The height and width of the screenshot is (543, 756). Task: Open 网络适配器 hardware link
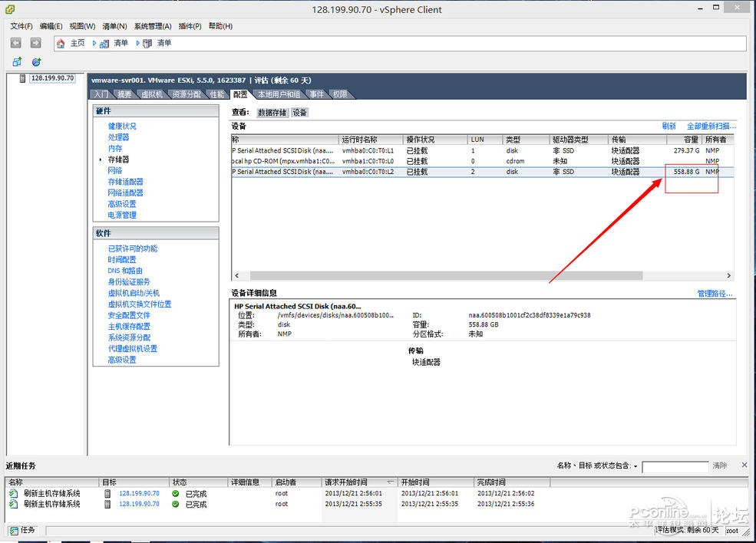click(125, 193)
